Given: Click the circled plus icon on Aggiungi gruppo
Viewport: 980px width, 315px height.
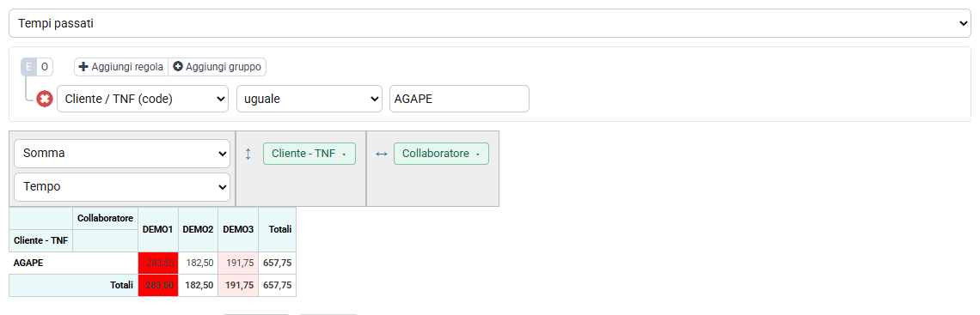Looking at the screenshot, I should [178, 67].
